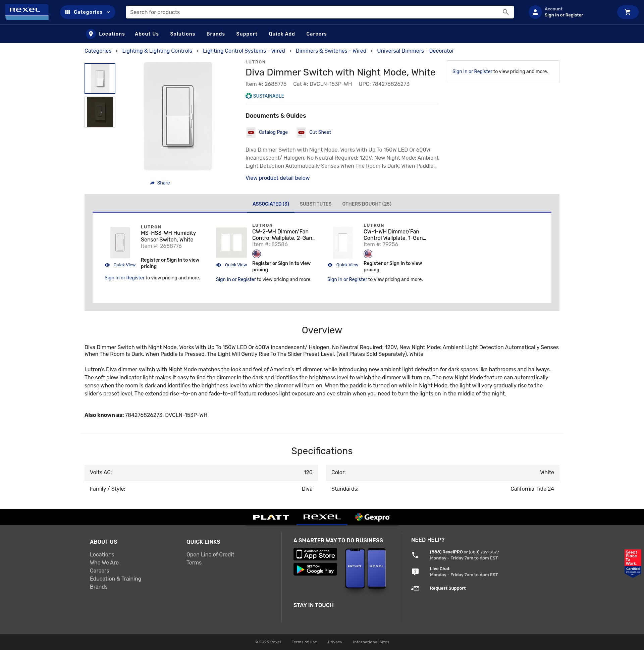Viewport: 644px width, 650px height.
Task: Open Terms of Use in footer bar
Action: tap(304, 642)
